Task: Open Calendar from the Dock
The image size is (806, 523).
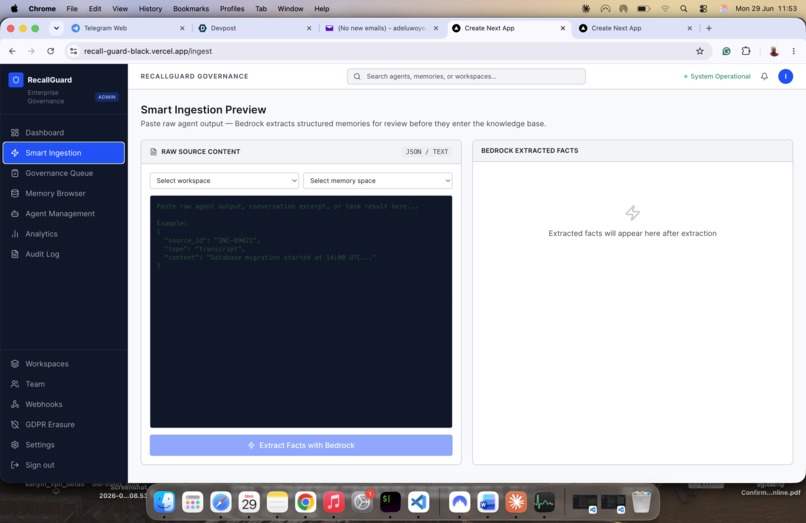Action: click(x=249, y=502)
